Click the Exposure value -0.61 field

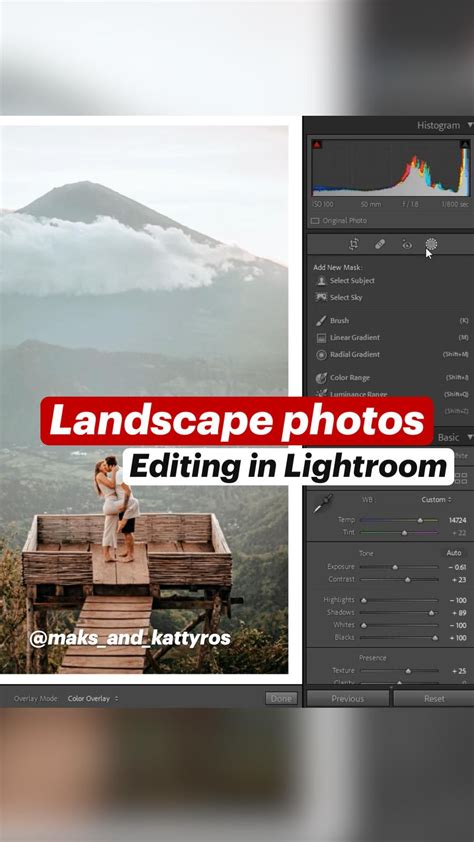pos(457,567)
